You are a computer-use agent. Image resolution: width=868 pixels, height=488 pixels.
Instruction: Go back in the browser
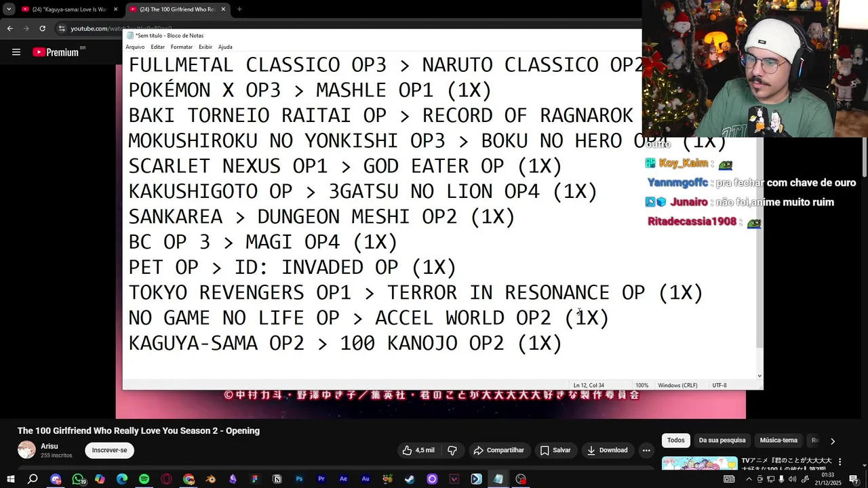click(x=9, y=28)
